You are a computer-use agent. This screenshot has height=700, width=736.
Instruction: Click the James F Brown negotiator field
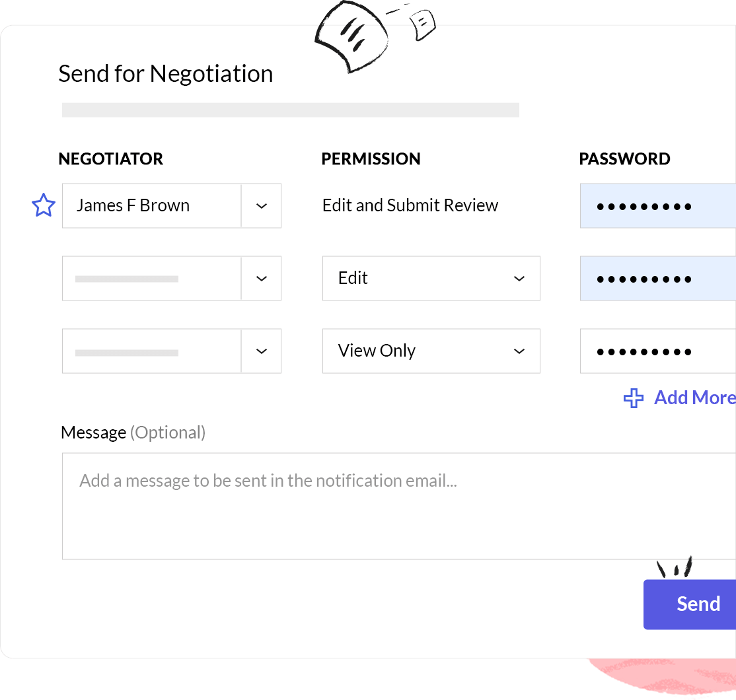click(x=151, y=206)
